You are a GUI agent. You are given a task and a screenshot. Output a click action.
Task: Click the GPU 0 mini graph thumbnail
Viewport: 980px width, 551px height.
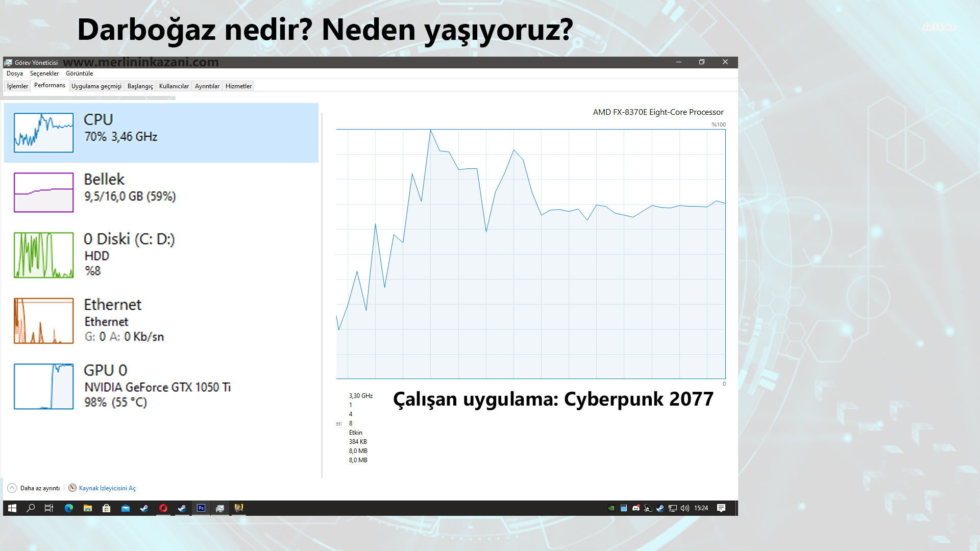[x=43, y=386]
